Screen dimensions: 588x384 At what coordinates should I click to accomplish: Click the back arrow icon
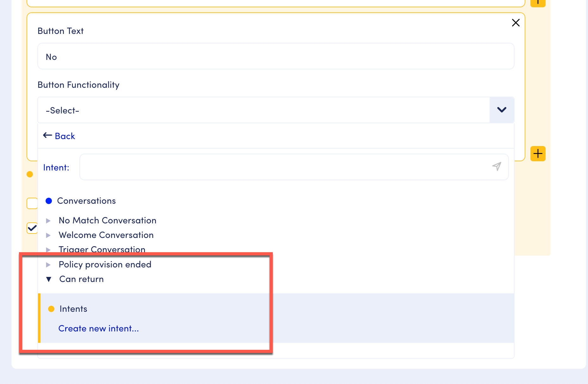(x=47, y=136)
